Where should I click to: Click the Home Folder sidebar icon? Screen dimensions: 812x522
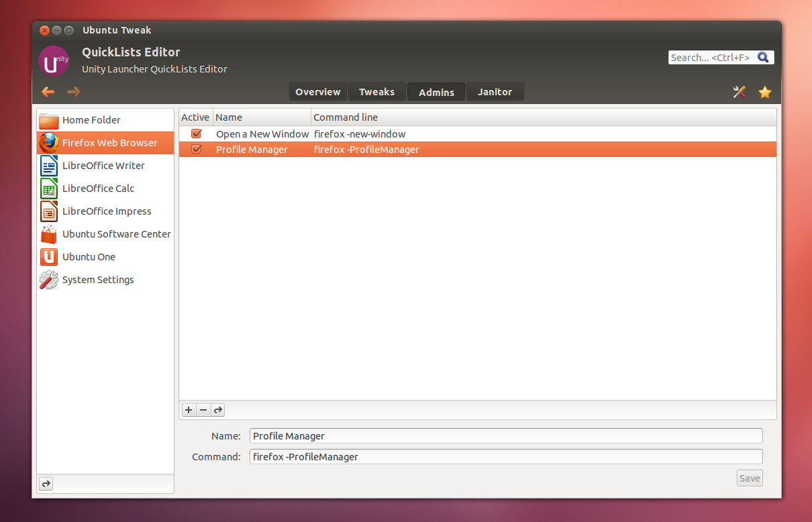click(x=48, y=120)
